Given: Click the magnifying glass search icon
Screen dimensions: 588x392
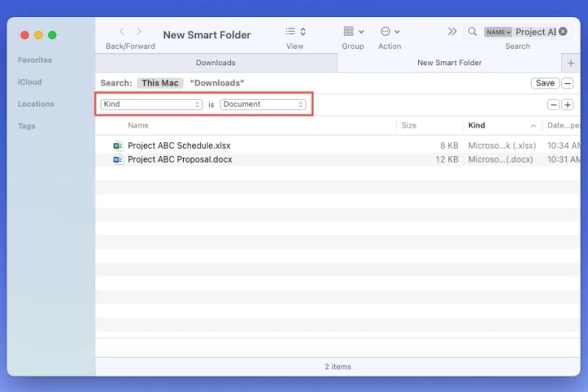Looking at the screenshot, I should tap(472, 32).
